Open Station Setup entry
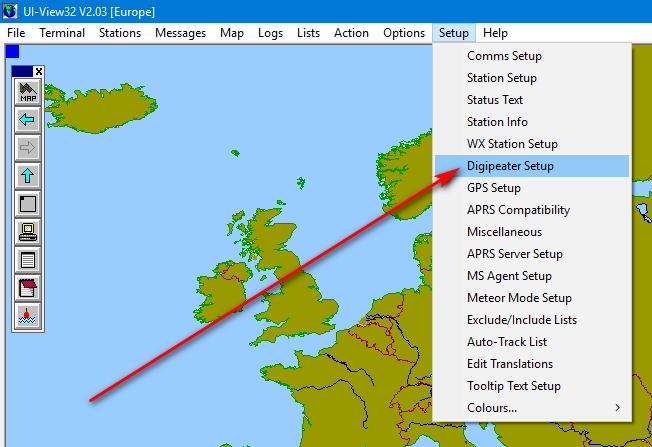The image size is (652, 447). coord(502,78)
